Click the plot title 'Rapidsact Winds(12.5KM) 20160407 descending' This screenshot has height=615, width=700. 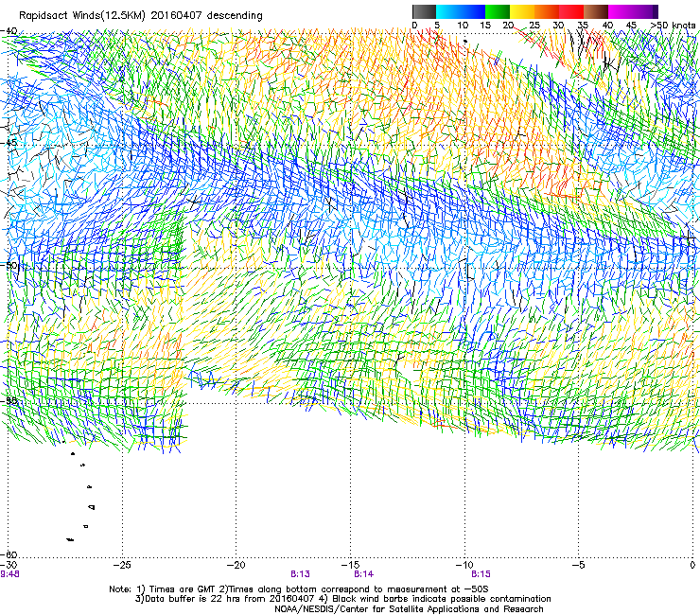pyautogui.click(x=141, y=16)
